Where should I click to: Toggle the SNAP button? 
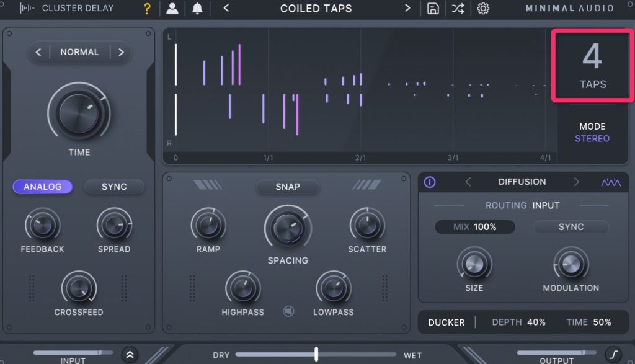point(288,187)
